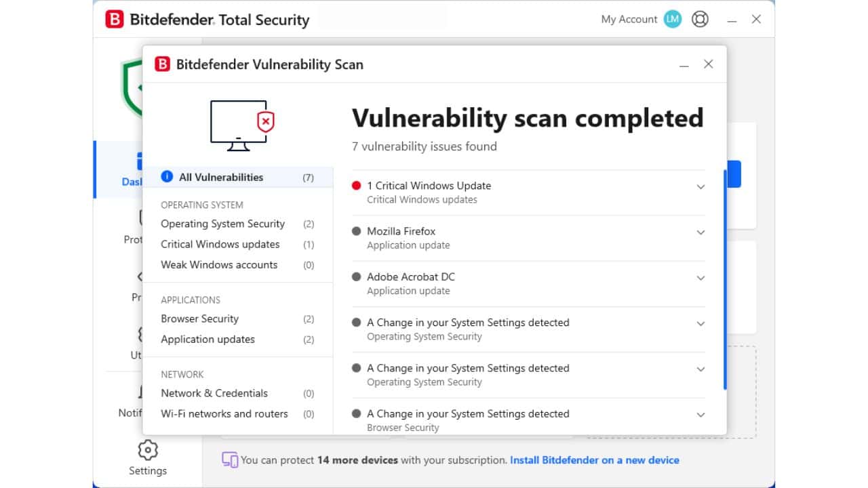
Task: Open the LM account avatar icon
Action: 671,19
